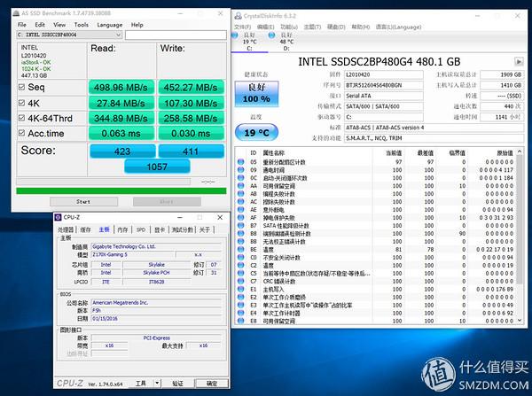
Task: Click status dot for attribute C5 row
Action: pyautogui.click(x=241, y=273)
